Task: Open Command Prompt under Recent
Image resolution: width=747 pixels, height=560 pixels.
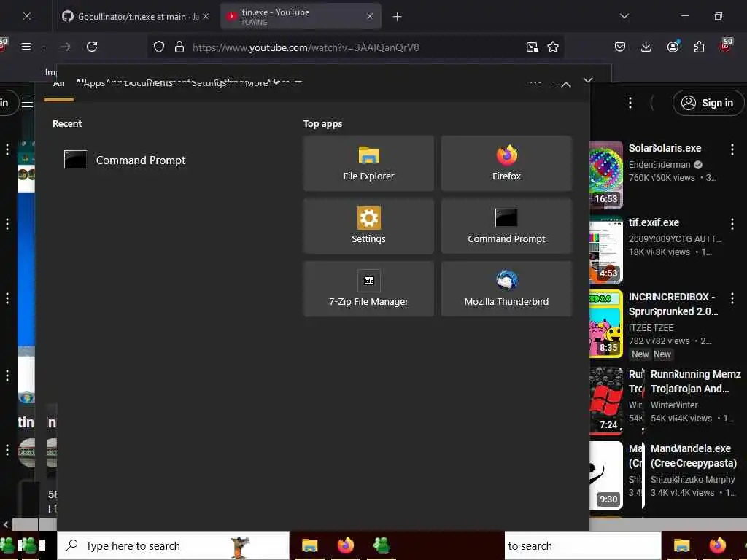Action: coord(125,160)
